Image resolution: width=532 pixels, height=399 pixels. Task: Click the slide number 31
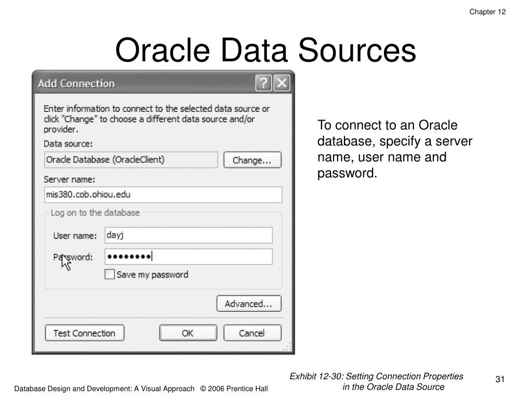point(500,379)
